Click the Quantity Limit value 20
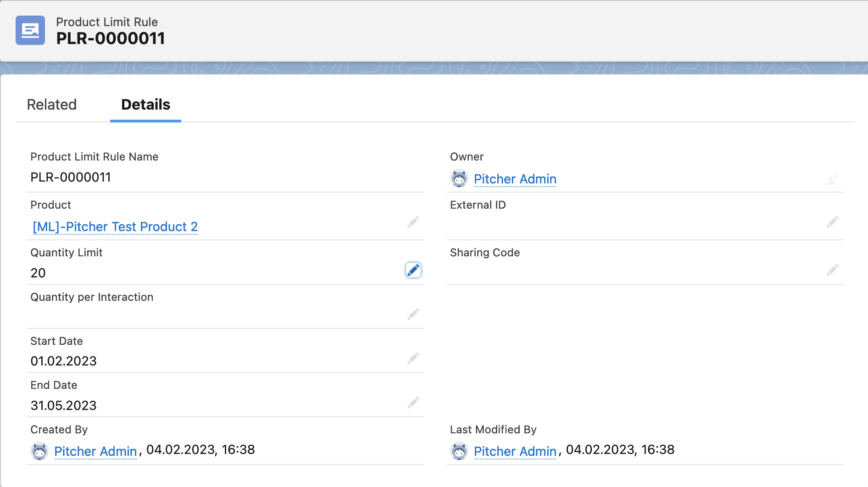The height and width of the screenshot is (487, 868). click(38, 273)
